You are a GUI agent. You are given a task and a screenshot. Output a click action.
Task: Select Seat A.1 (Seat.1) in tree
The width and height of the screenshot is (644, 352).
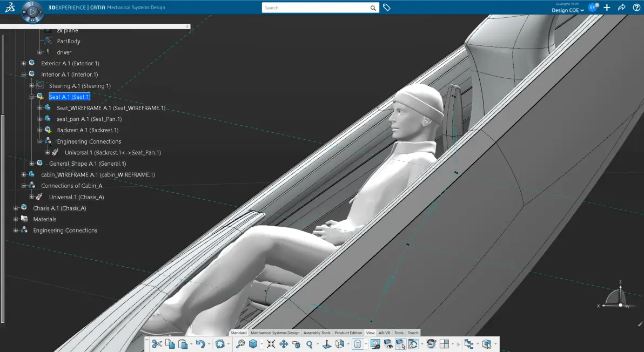tap(69, 97)
